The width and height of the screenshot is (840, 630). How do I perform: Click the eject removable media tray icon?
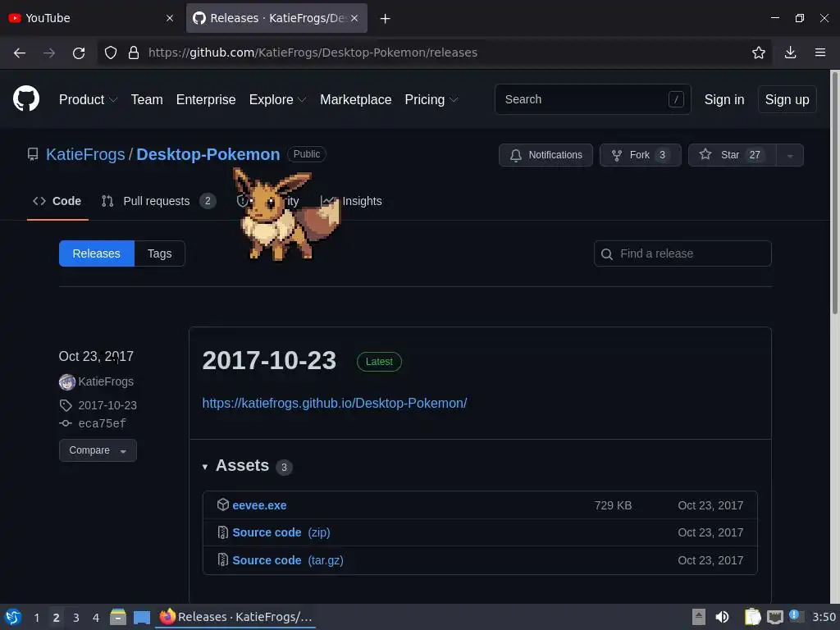click(x=698, y=617)
